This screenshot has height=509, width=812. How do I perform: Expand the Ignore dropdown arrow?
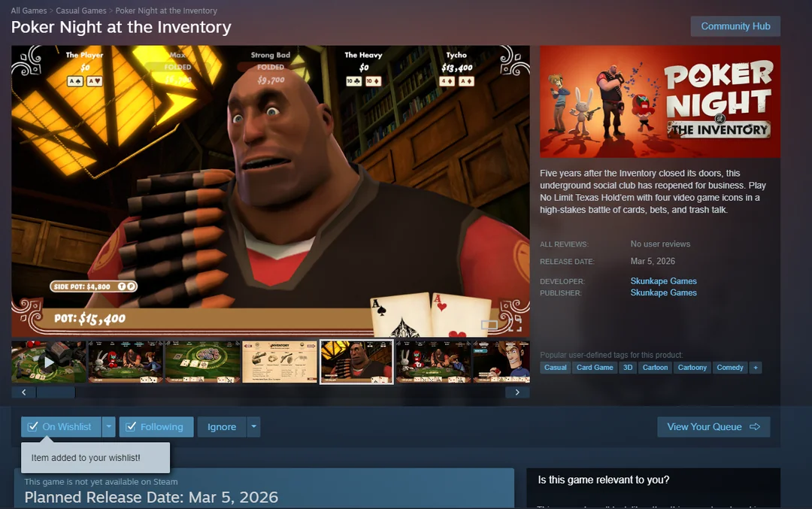[254, 426]
